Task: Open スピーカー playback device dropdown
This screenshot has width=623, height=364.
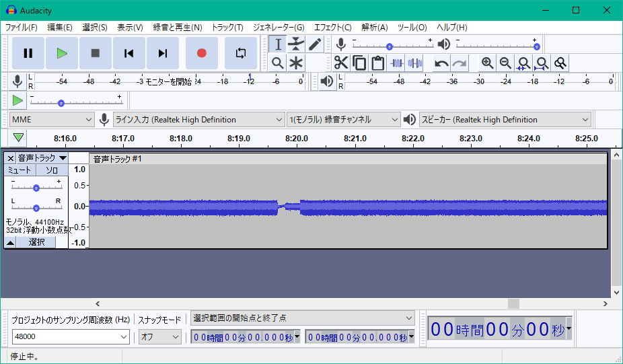Action: (x=505, y=120)
